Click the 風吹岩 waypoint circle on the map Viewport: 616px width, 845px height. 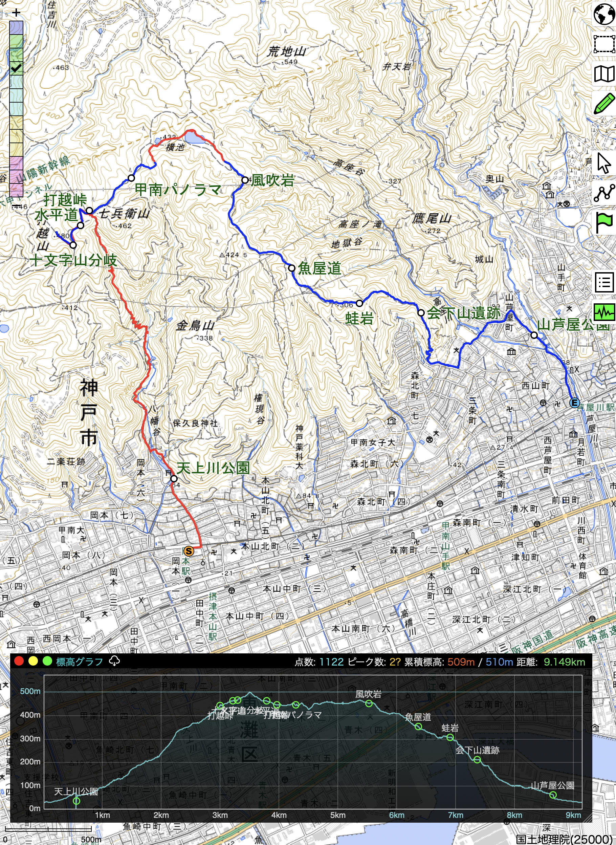245,180
